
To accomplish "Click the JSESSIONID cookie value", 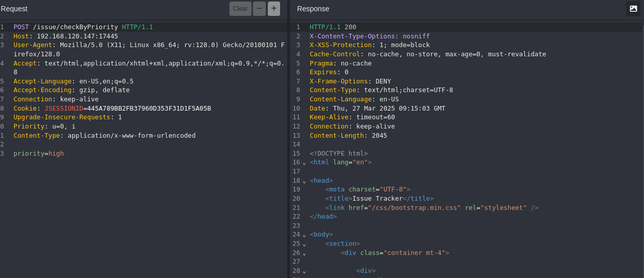I will click(149, 109).
